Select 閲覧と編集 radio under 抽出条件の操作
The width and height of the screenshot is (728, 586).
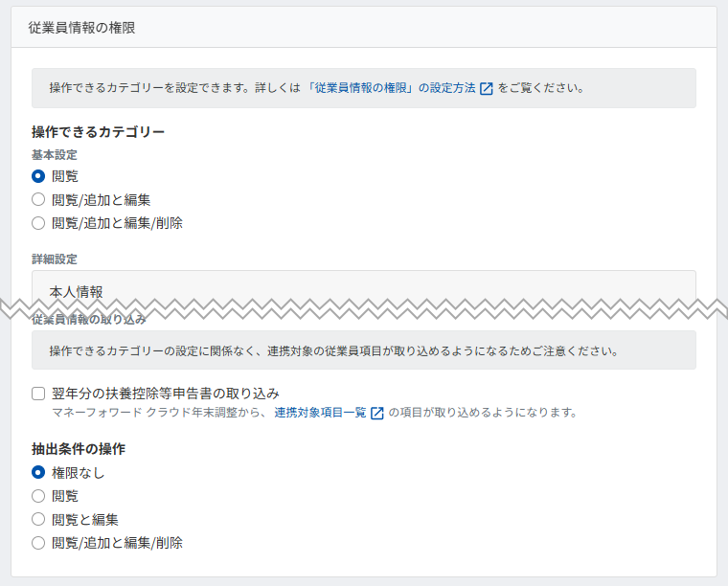[38, 519]
